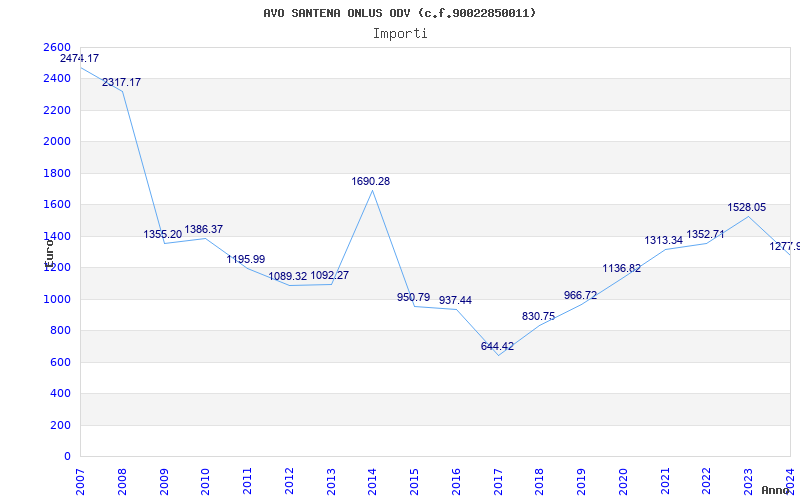The height and width of the screenshot is (500, 800).
Task: Click the 1092.27 value label
Action: pyautogui.click(x=330, y=276)
